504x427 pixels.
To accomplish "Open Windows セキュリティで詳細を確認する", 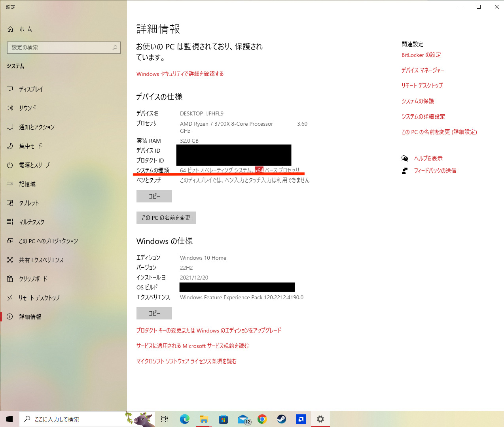I will 180,74.
